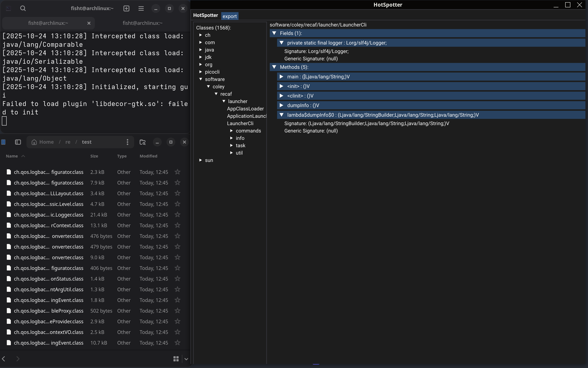
Task: Add a new terminal tab
Action: [x=126, y=8]
